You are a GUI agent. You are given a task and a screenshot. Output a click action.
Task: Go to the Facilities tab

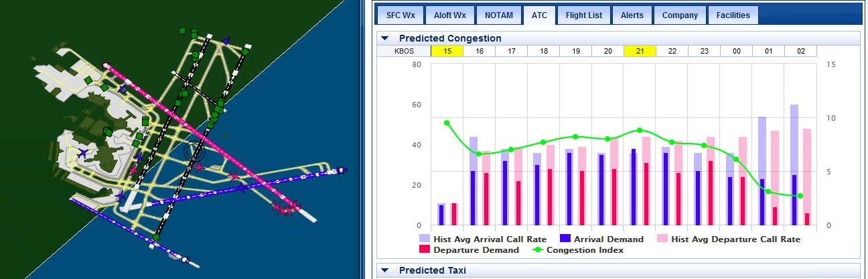coord(733,15)
